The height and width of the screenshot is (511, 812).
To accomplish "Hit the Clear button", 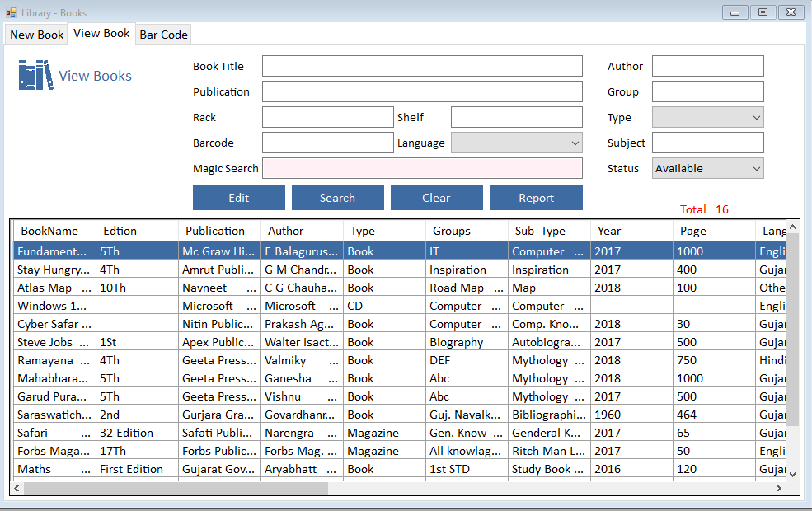I will tap(436, 198).
